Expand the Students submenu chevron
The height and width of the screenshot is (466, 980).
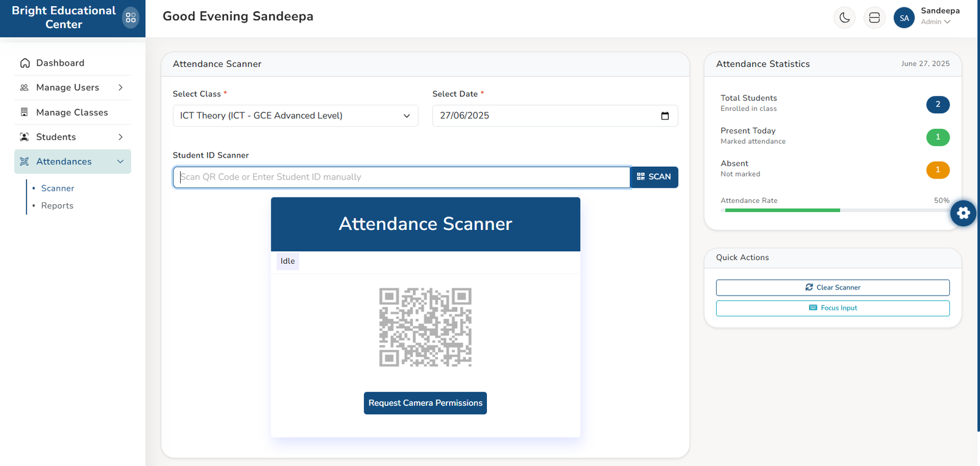click(x=121, y=137)
